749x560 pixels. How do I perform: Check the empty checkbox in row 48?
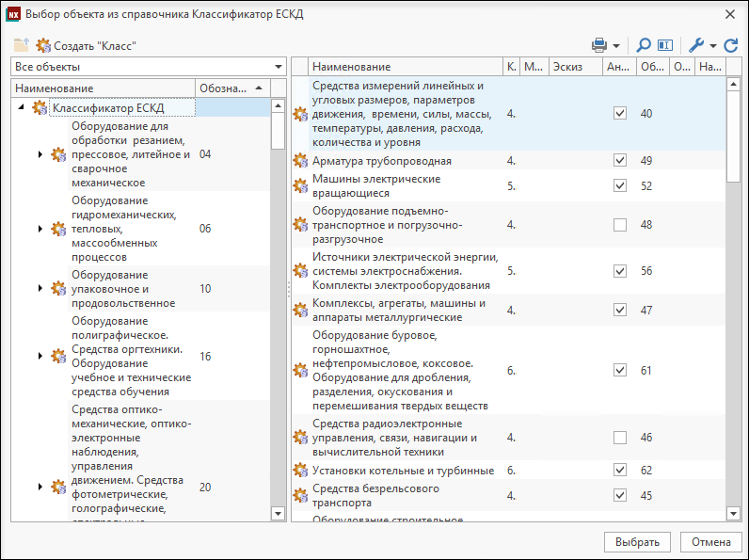coord(619,225)
